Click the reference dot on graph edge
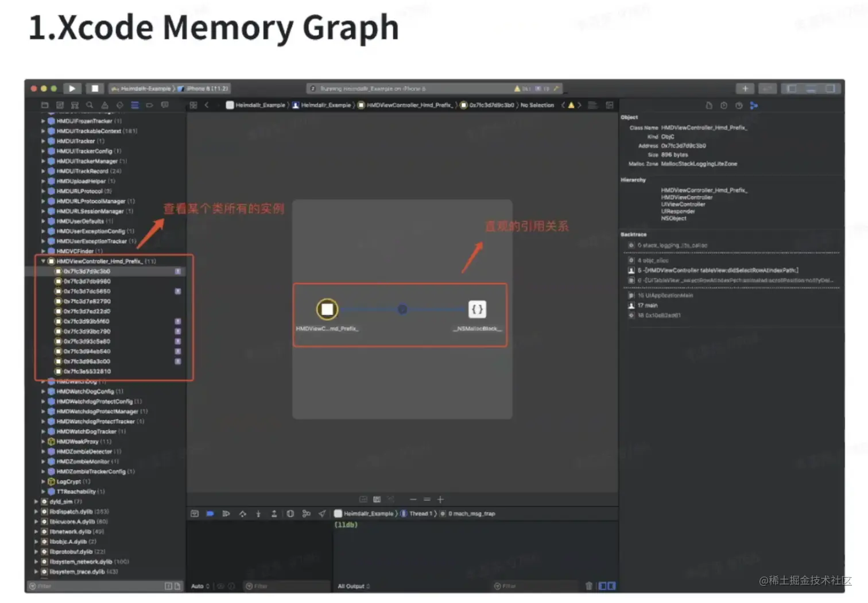The width and height of the screenshot is (868, 603). tap(402, 310)
